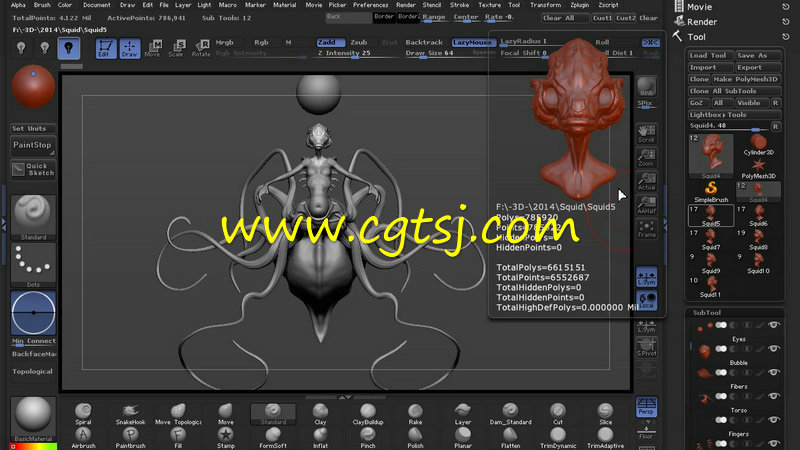Click Clone All SubTools button
800x450 pixels.
(x=734, y=91)
